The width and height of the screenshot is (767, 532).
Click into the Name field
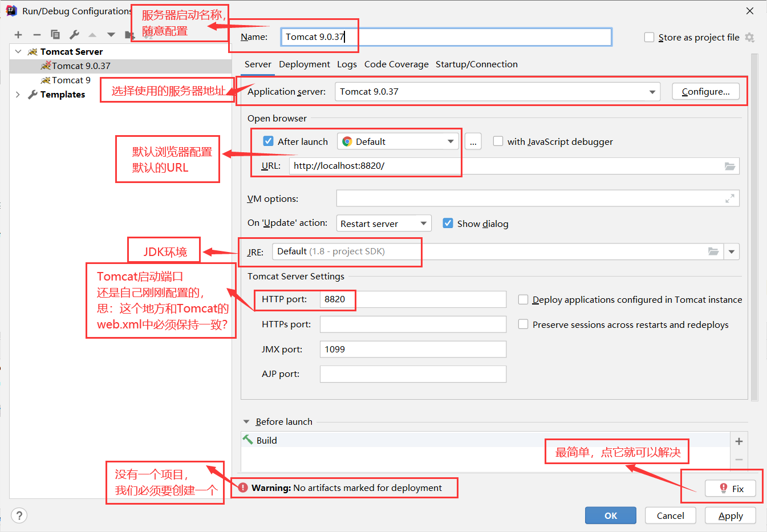(x=447, y=37)
